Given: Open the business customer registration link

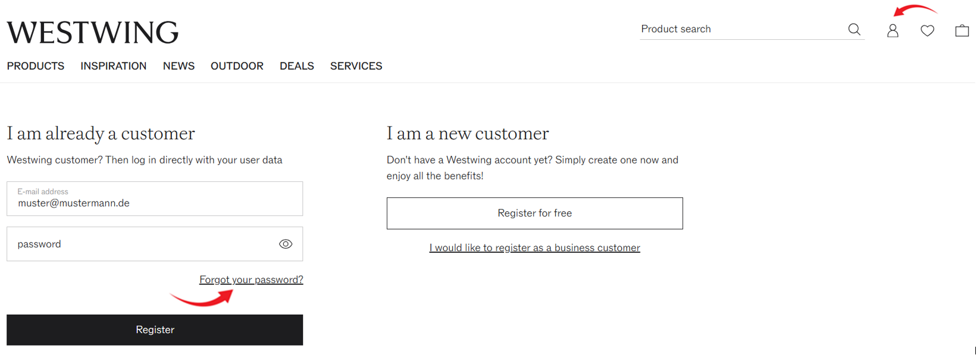Looking at the screenshot, I should (534, 247).
